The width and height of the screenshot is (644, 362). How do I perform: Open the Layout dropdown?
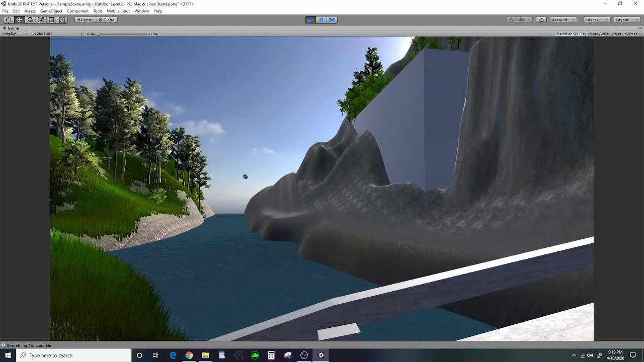pyautogui.click(x=625, y=20)
